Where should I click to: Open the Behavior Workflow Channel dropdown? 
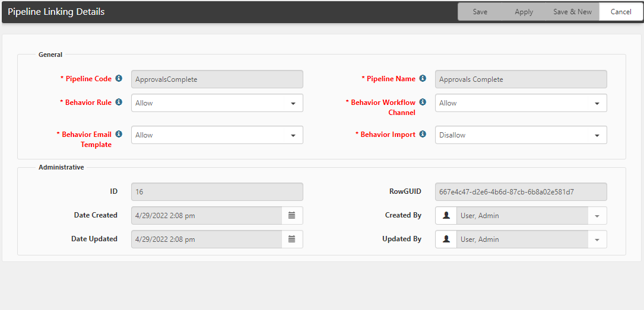(x=597, y=103)
